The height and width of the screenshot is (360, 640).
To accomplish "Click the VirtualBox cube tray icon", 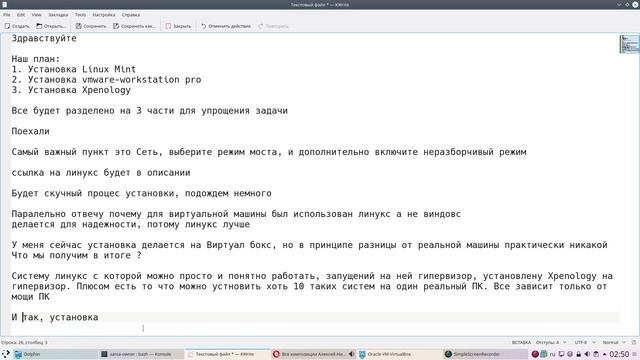I will (x=544, y=354).
